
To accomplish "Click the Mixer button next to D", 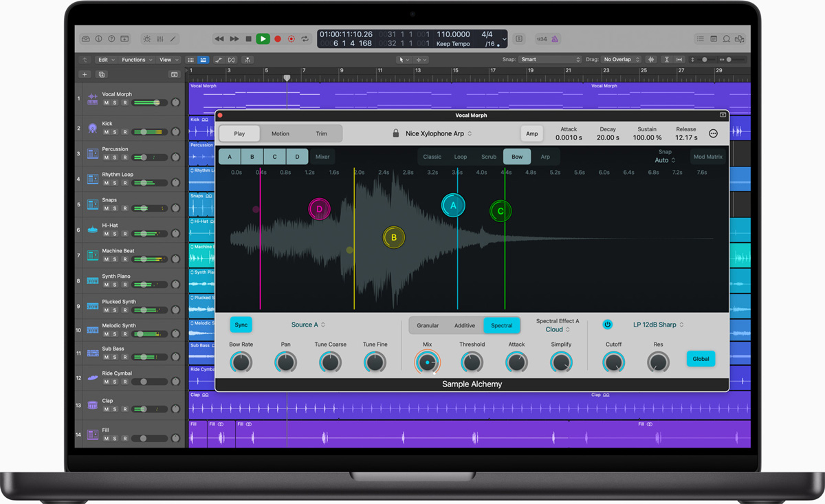I will [322, 157].
